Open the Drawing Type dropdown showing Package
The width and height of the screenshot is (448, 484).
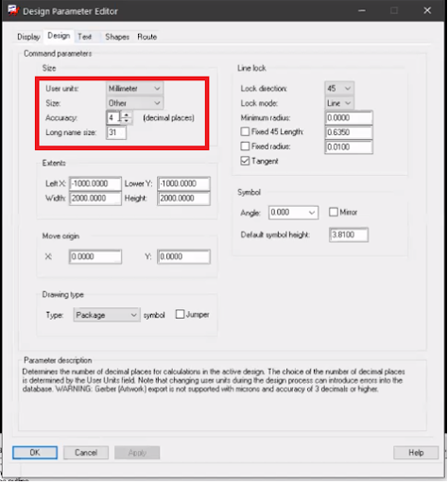click(107, 315)
